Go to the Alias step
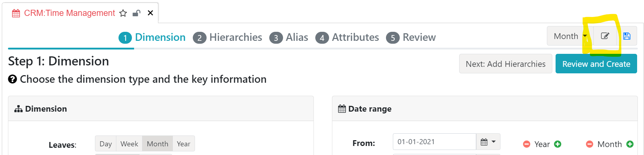The height and width of the screenshot is (155, 644). click(x=289, y=37)
